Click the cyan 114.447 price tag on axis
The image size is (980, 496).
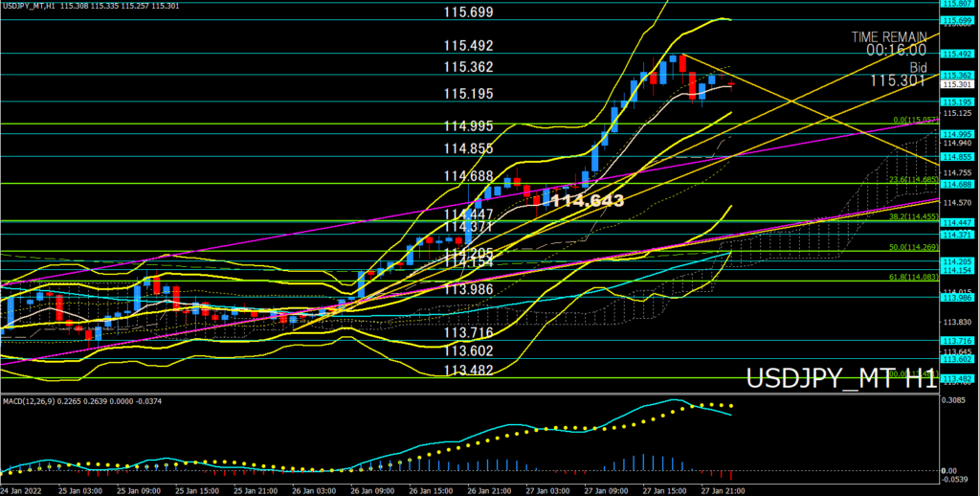pos(957,223)
